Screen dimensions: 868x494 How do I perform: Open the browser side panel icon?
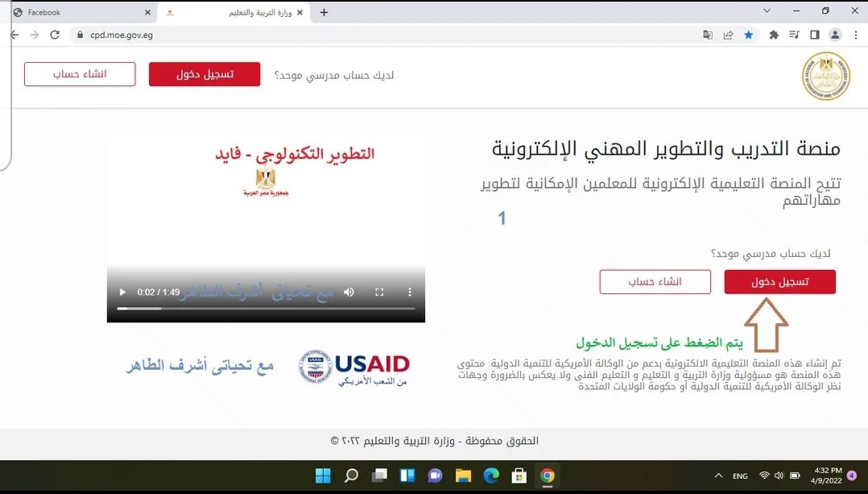coord(815,35)
